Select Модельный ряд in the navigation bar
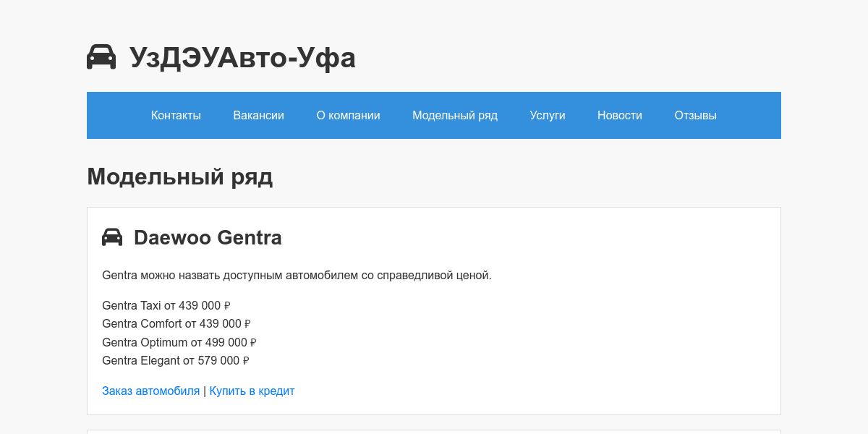This screenshot has height=434, width=868. 455,115
